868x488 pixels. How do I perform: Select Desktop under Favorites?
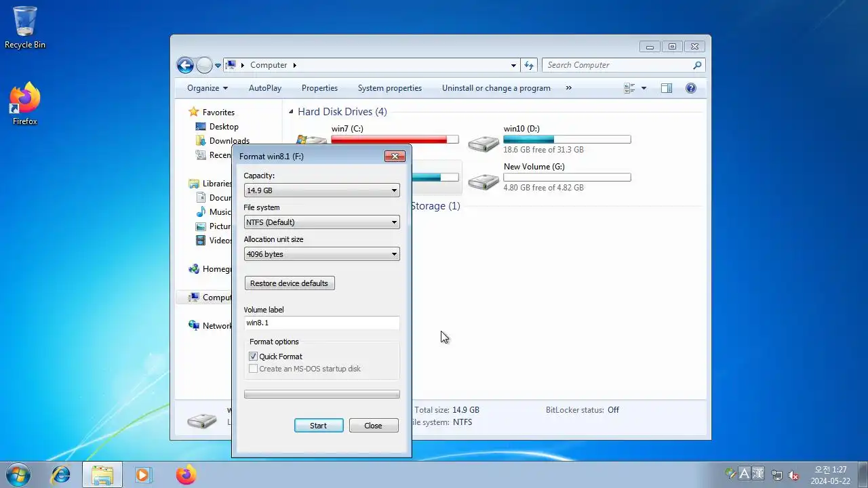(224, 127)
